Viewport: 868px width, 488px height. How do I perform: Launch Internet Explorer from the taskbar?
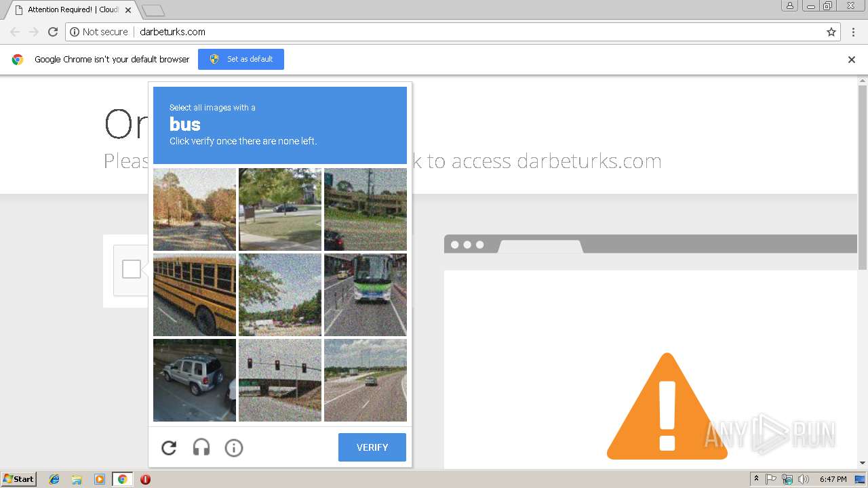(x=54, y=479)
